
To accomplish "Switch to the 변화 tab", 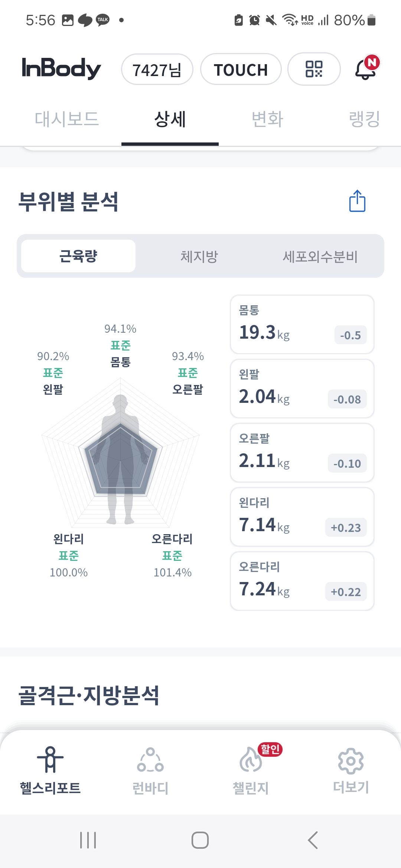I will pyautogui.click(x=267, y=119).
